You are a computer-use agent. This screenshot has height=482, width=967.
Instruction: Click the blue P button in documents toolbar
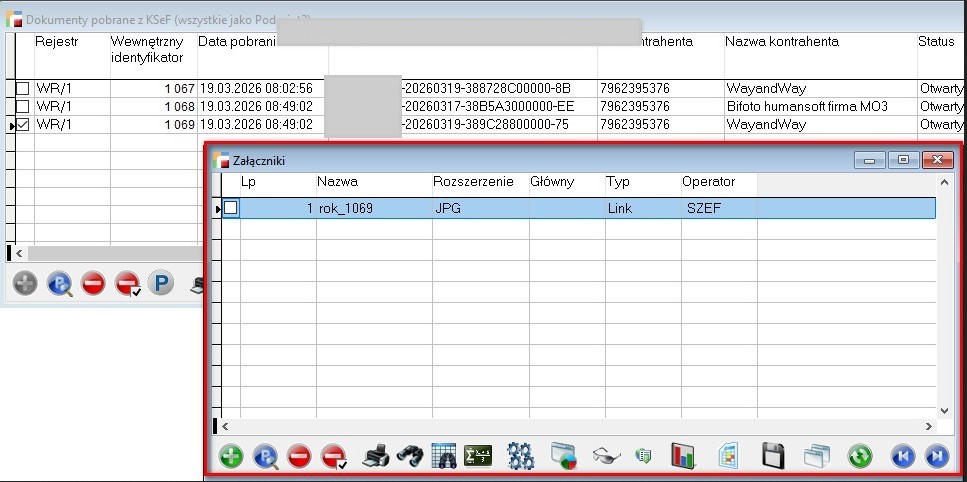[160, 284]
